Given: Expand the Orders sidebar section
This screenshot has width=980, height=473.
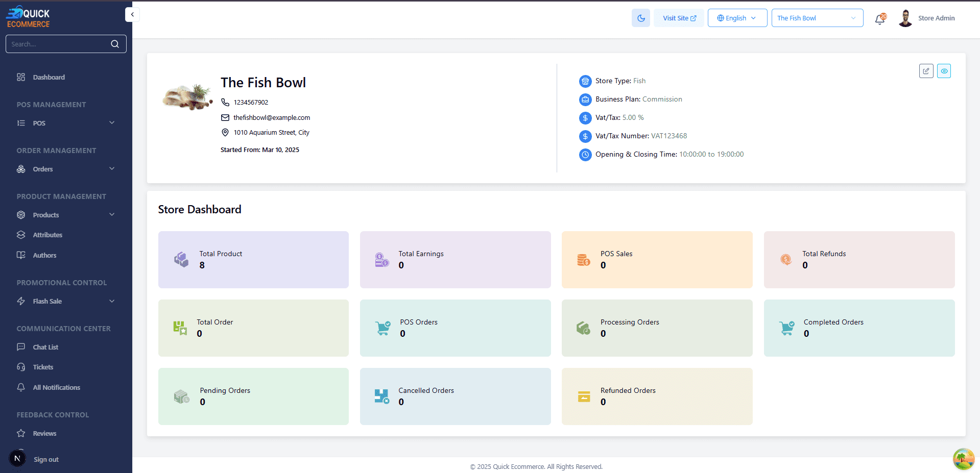Looking at the screenshot, I should [x=66, y=169].
